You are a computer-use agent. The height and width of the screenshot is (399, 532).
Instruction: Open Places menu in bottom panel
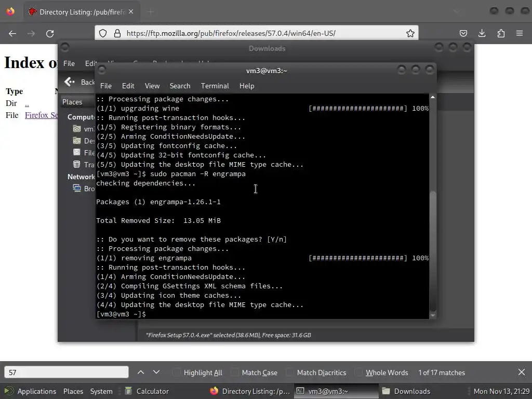(x=73, y=391)
